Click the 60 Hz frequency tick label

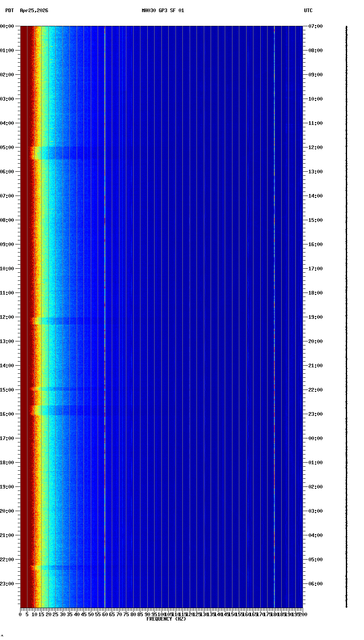pos(105,615)
